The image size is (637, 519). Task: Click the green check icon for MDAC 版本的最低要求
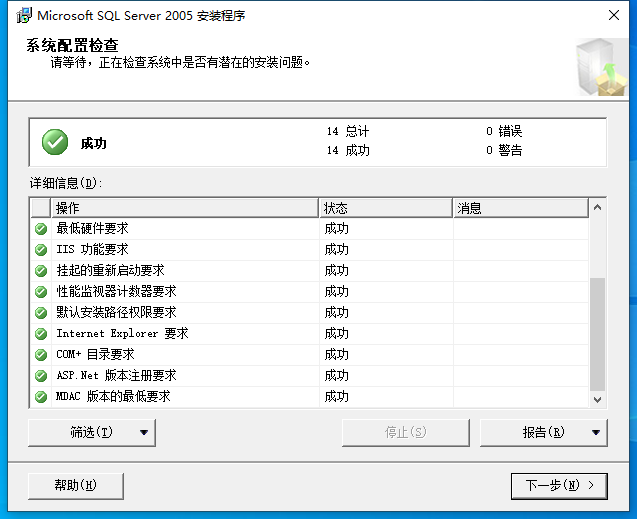pyautogui.click(x=41, y=397)
